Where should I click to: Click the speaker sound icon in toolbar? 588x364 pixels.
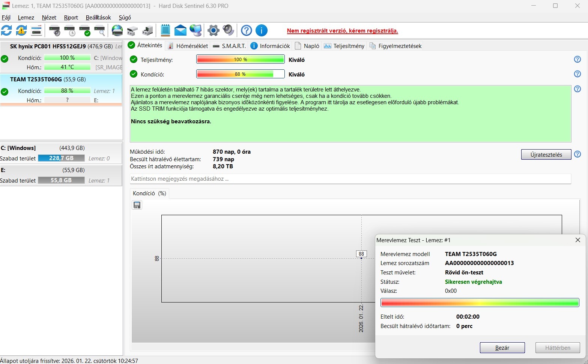[228, 30]
